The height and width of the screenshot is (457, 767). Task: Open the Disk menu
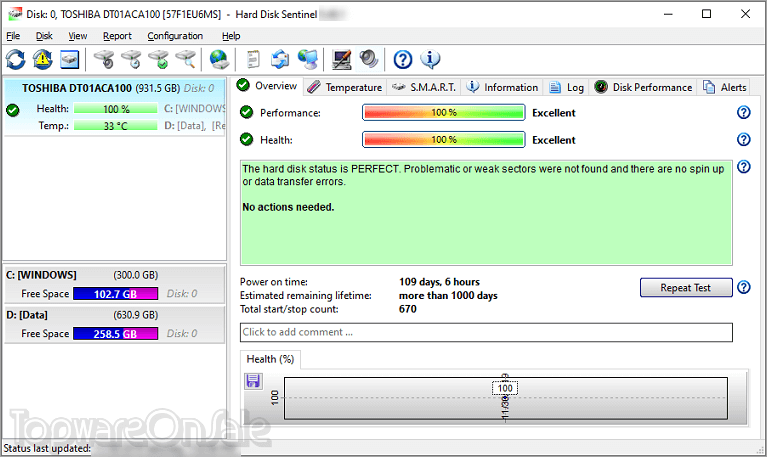[x=44, y=36]
